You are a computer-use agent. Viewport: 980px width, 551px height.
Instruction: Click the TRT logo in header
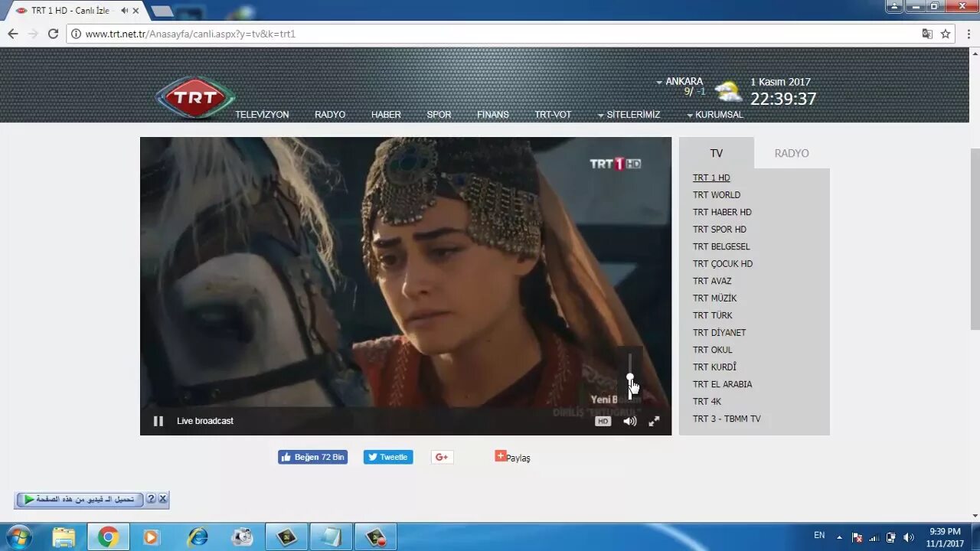195,97
